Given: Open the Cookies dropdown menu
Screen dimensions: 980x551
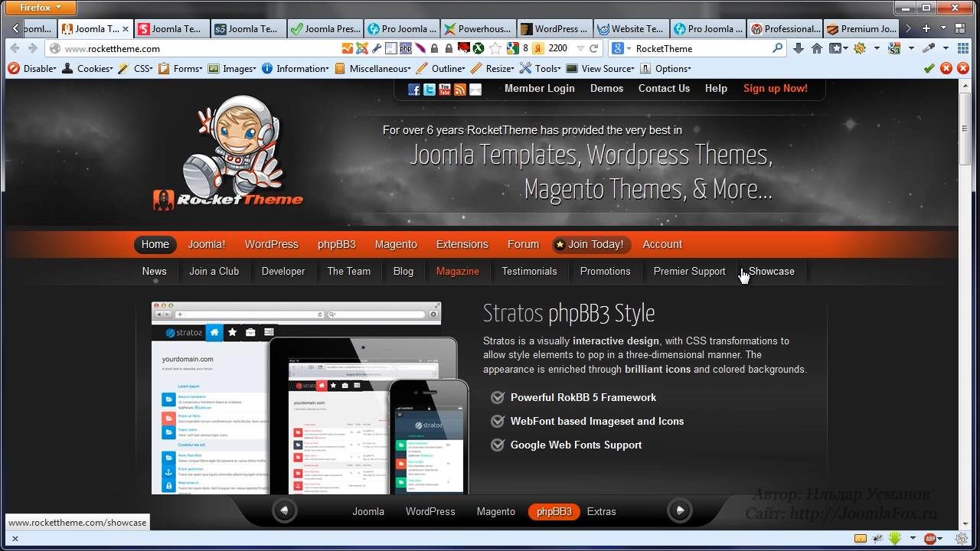Looking at the screenshot, I should 87,68.
